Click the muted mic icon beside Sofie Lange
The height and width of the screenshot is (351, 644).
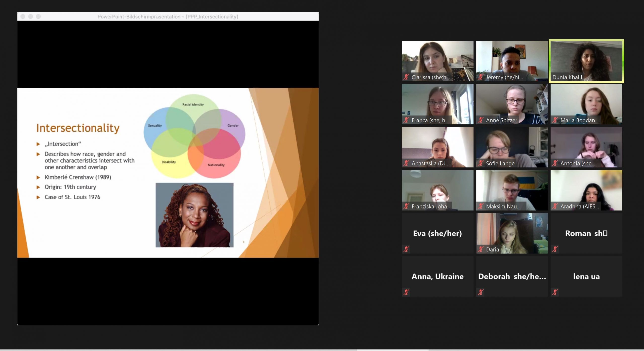480,163
